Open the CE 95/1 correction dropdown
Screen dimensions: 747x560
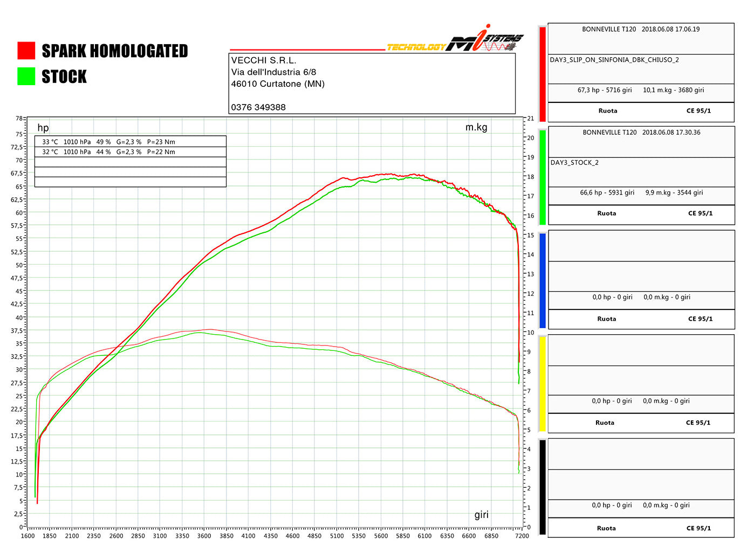(700, 110)
